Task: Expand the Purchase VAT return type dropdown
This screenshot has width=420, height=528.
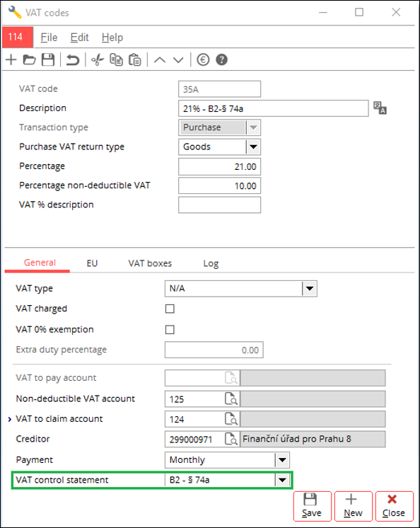Action: tap(253, 147)
